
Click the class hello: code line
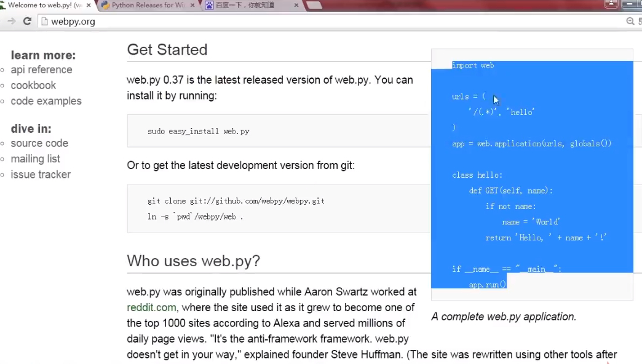[x=477, y=175]
